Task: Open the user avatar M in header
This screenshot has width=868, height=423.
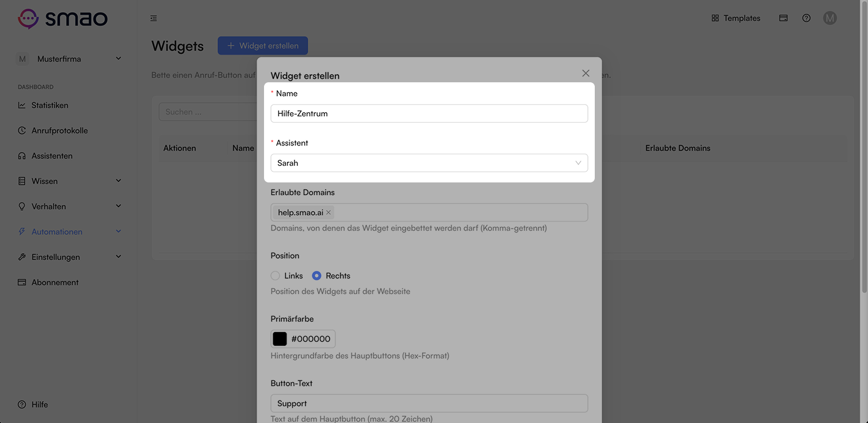Action: [x=829, y=18]
